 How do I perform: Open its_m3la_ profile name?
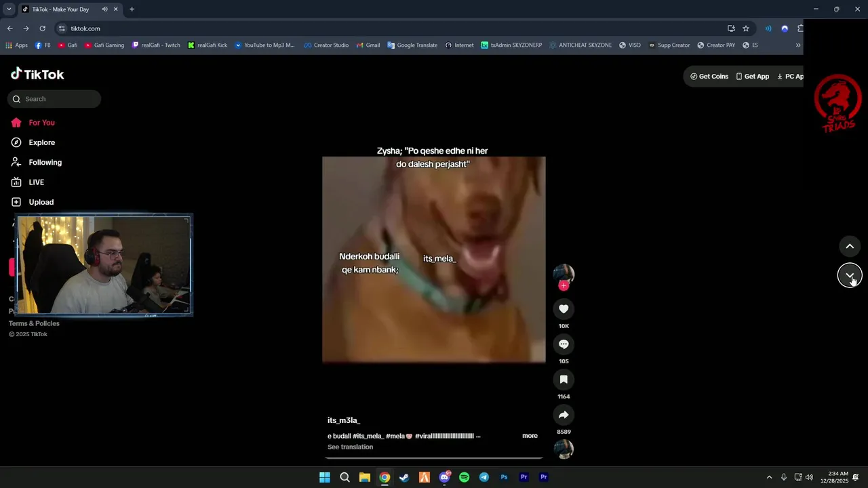point(344,421)
